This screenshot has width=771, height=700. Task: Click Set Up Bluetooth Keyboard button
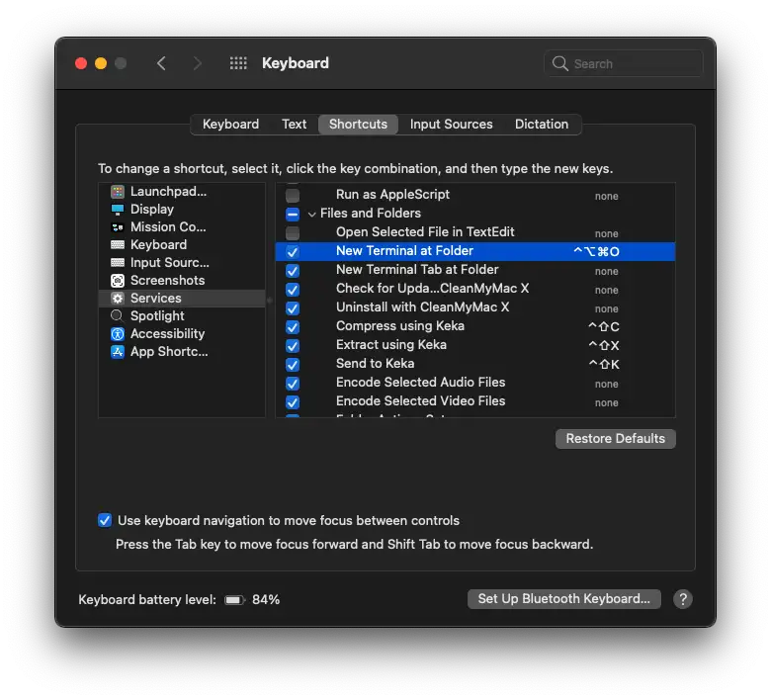point(564,599)
